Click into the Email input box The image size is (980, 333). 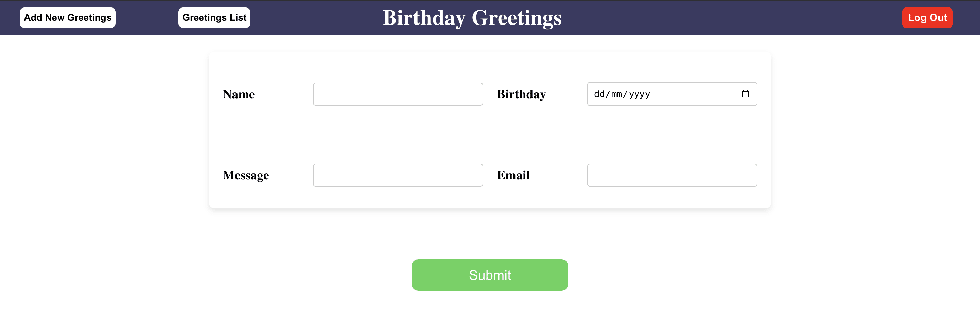[x=672, y=175]
